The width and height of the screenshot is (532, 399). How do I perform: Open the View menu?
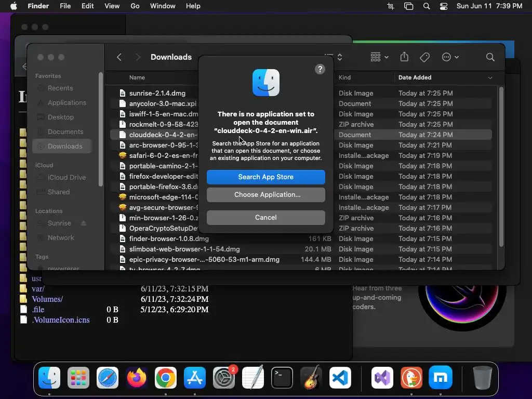[112, 6]
